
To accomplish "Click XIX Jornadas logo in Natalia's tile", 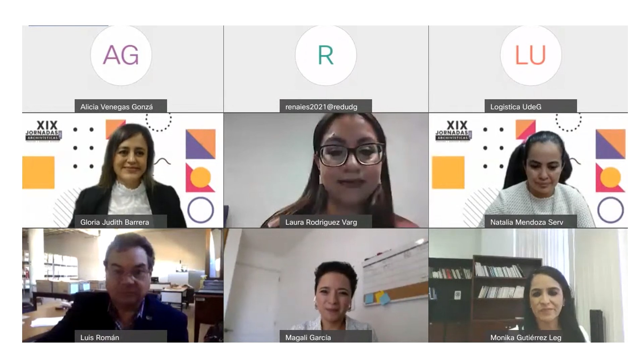I will click(454, 131).
